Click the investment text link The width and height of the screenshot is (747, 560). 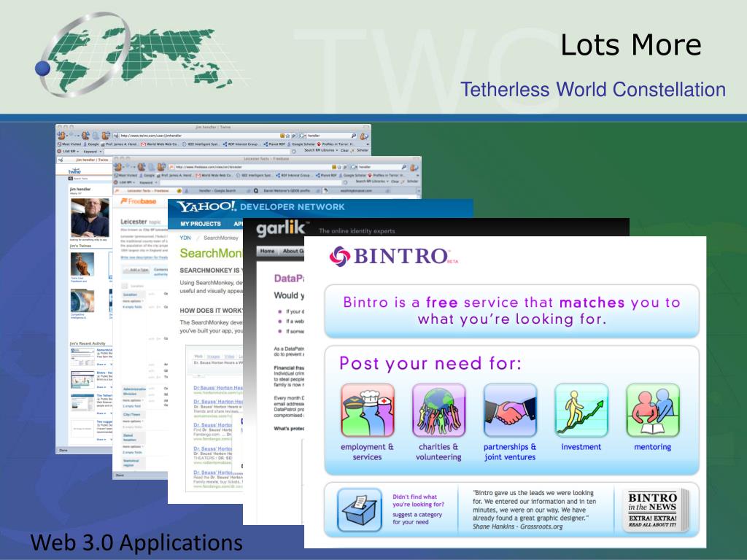point(581,447)
